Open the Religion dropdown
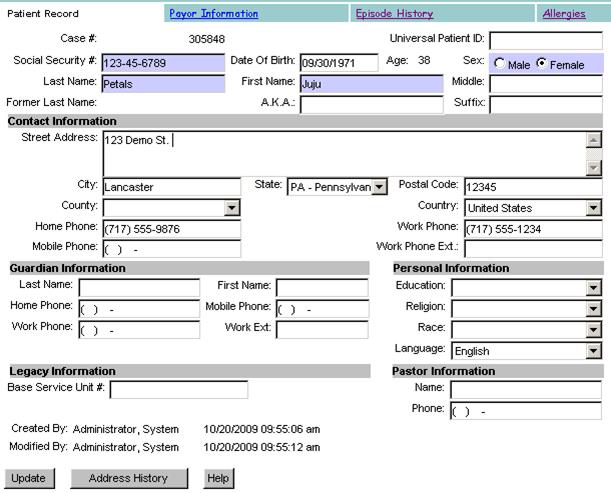The height and width of the screenshot is (493, 611). coord(594,309)
